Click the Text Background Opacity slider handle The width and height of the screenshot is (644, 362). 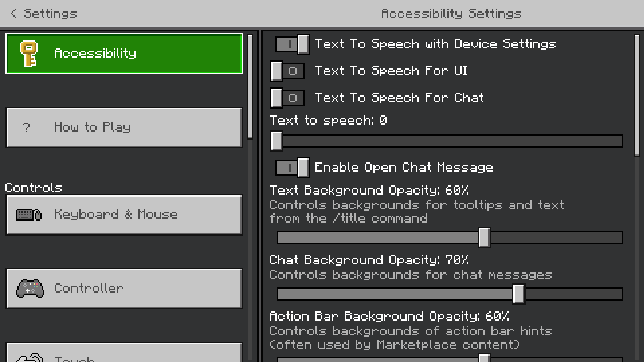484,238
